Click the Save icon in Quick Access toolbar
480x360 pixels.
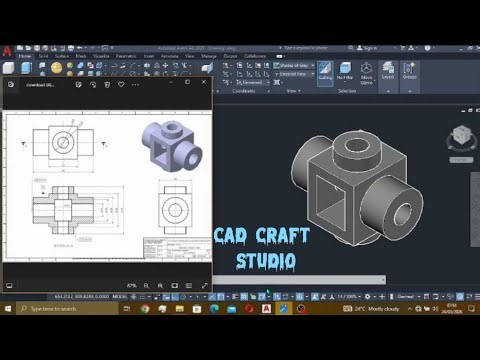37,48
